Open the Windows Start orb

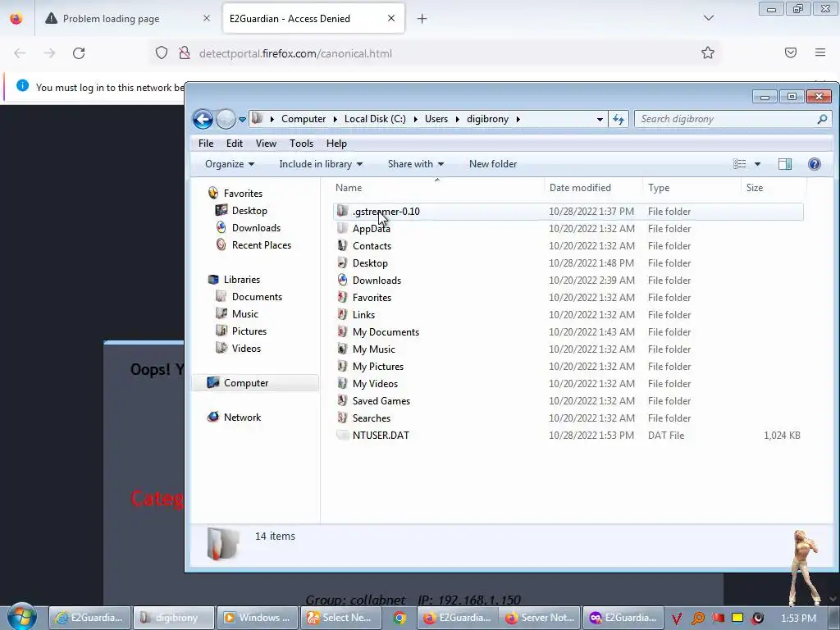click(x=22, y=617)
